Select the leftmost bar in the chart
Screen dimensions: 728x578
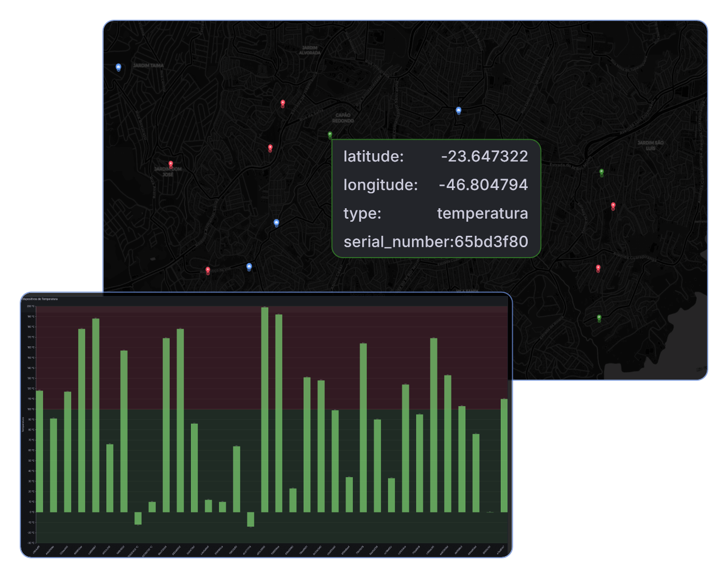click(39, 451)
